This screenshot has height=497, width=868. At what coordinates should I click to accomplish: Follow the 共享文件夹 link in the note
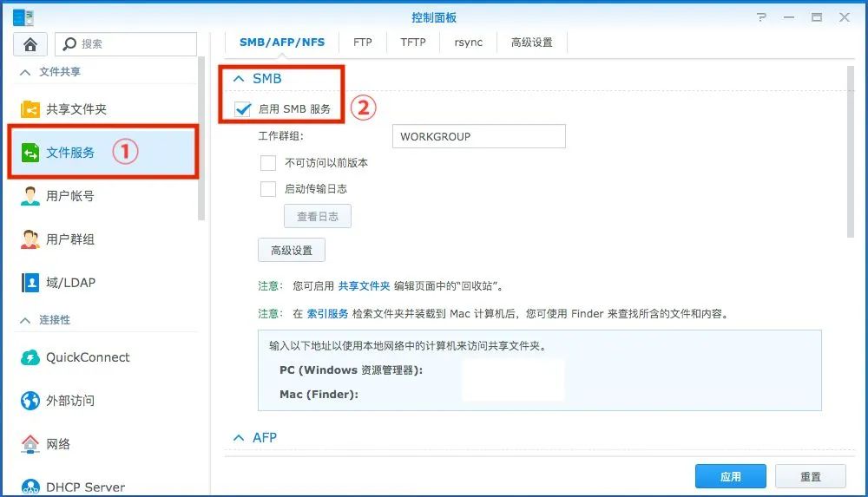pos(364,286)
